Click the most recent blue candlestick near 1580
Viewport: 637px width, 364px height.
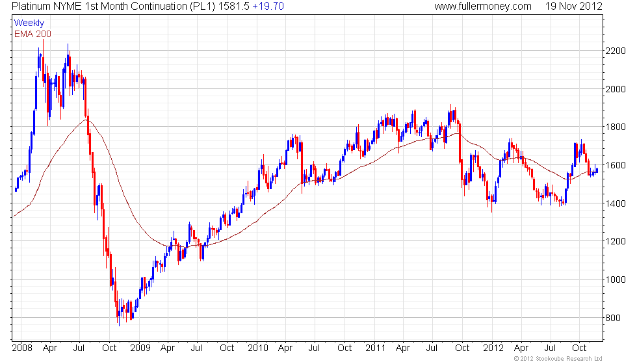[x=597, y=171]
